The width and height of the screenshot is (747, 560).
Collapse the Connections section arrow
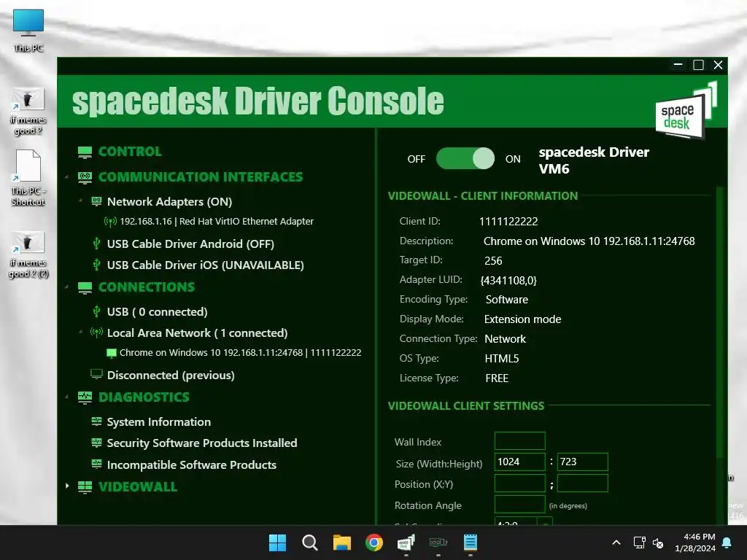(x=66, y=287)
